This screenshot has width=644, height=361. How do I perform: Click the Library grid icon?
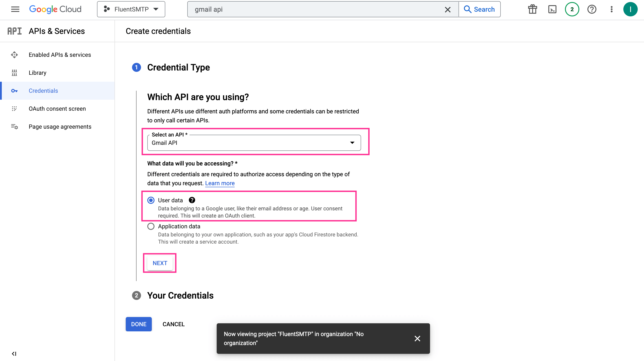[x=15, y=73]
